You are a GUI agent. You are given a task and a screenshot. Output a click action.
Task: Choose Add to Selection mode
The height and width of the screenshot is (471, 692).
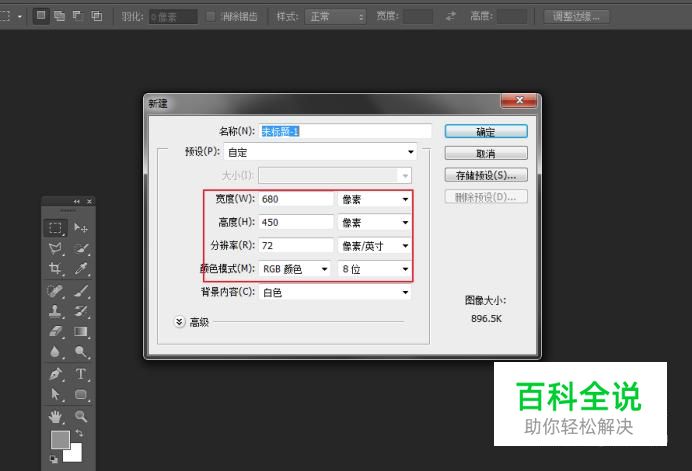click(x=59, y=16)
